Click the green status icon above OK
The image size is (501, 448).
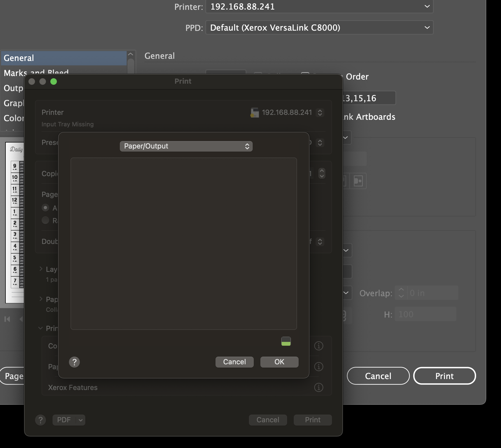[286, 341]
